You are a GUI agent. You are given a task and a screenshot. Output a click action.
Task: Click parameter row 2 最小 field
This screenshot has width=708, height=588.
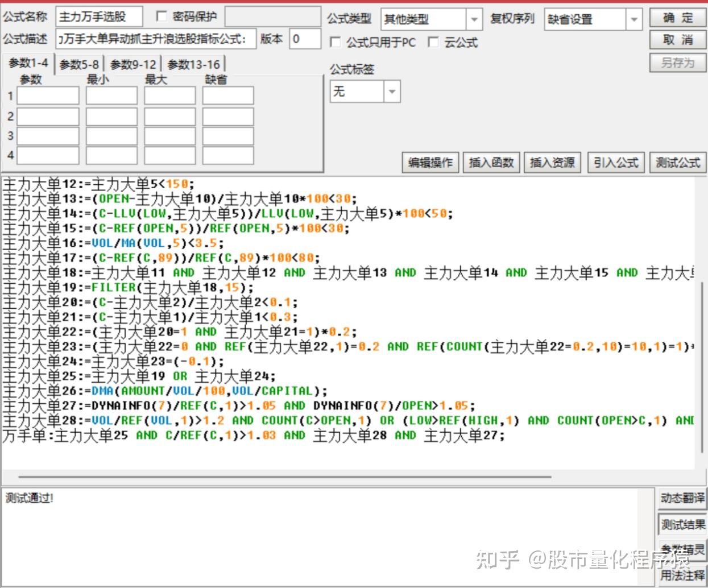(111, 116)
